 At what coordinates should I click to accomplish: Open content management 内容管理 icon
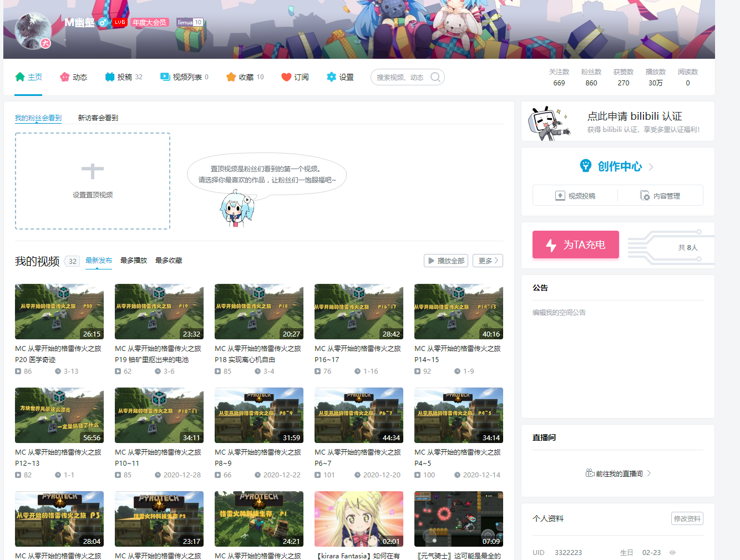(645, 196)
